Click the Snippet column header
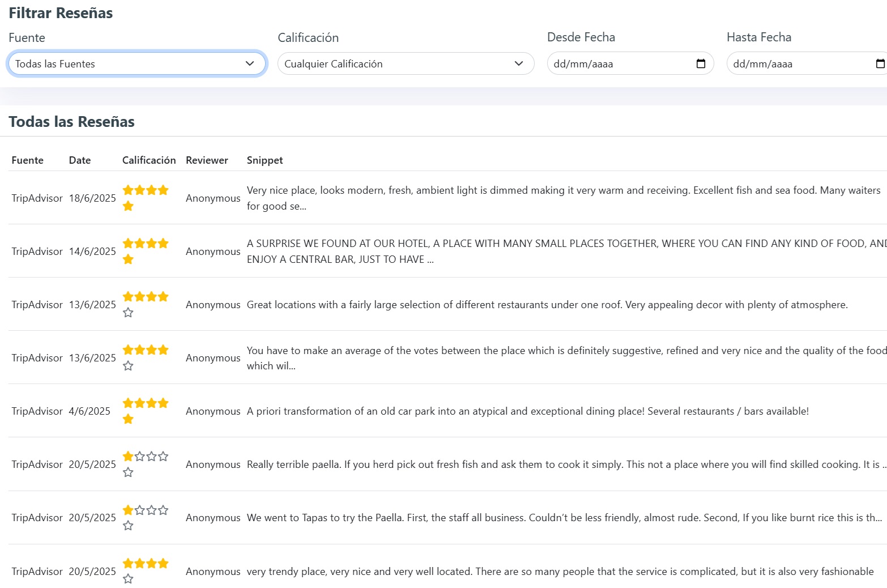 265,160
